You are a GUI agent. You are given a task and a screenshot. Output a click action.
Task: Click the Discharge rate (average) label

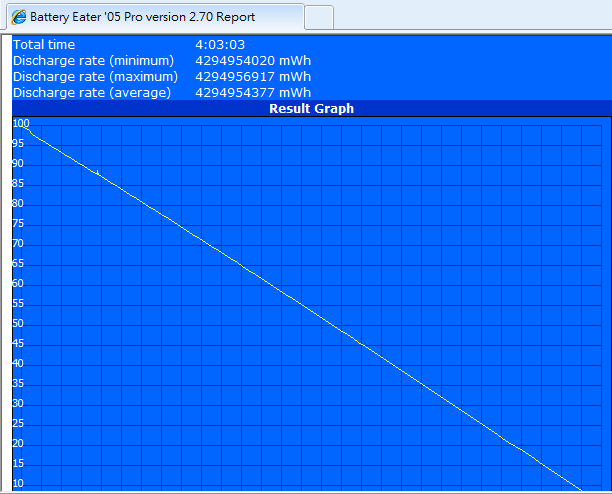pos(92,93)
